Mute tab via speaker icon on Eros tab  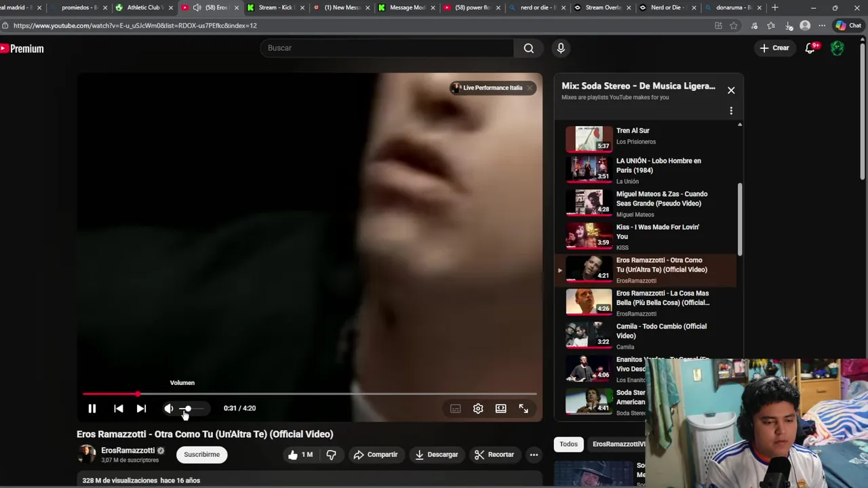click(x=197, y=7)
